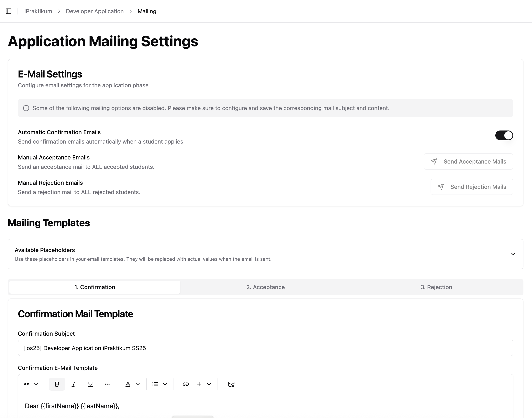
Task: Apply italic formatting to template text
Action: point(74,384)
